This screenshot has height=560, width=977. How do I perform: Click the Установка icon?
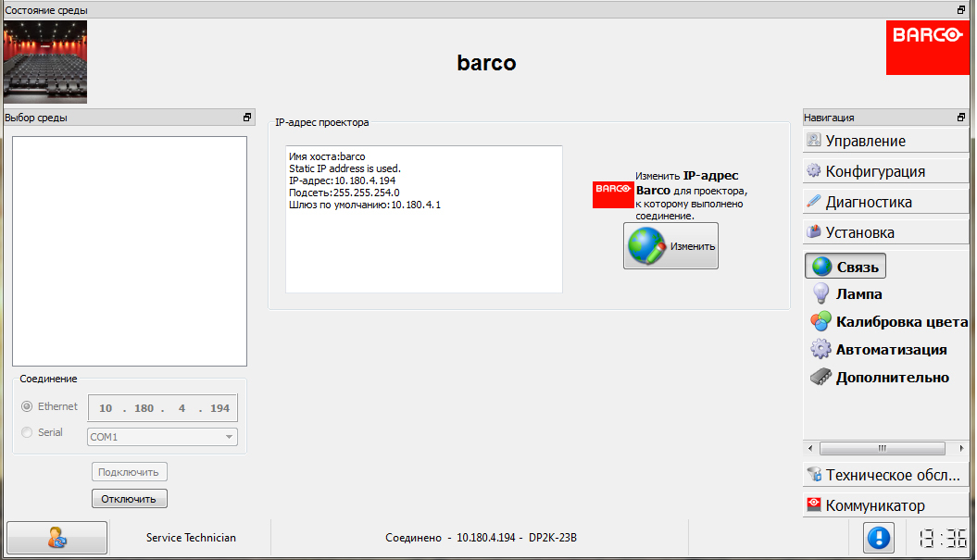[814, 231]
